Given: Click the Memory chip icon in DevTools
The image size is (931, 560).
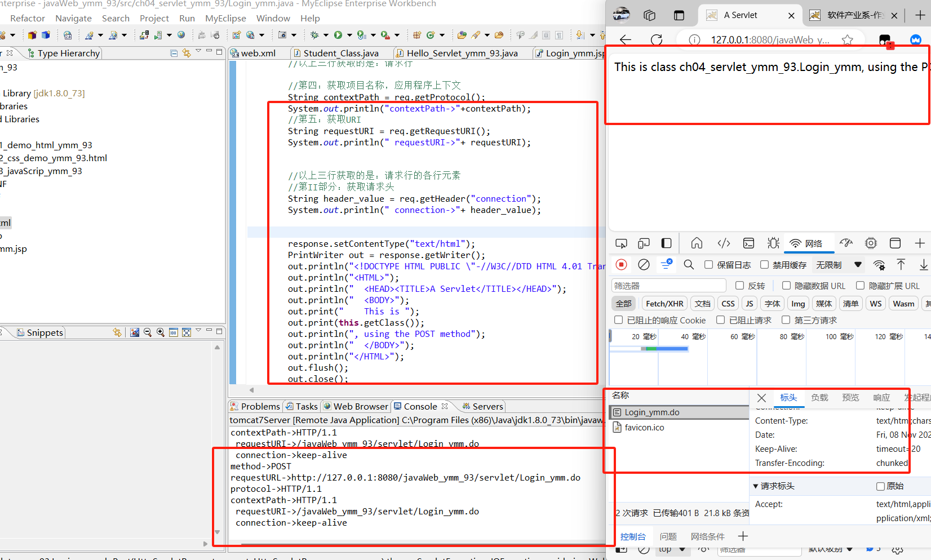Looking at the screenshot, I should 871,243.
